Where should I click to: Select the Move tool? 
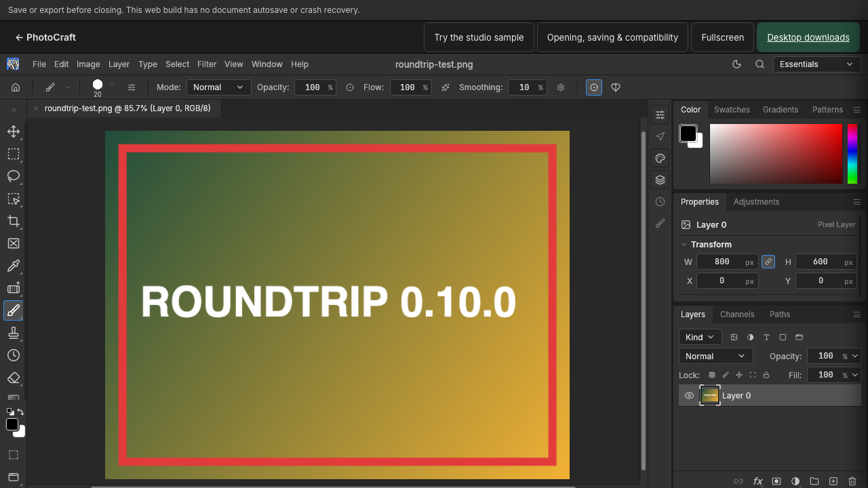click(x=14, y=131)
